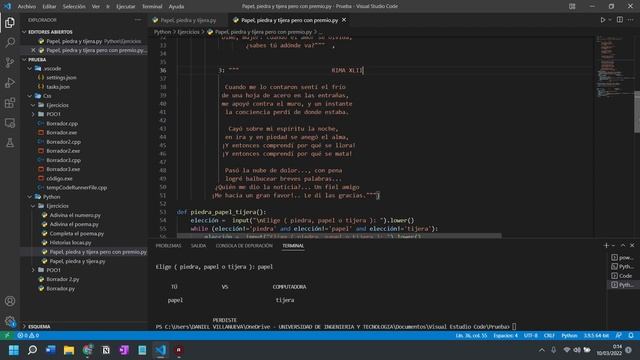Open settings.json in explorer

pos(61,78)
